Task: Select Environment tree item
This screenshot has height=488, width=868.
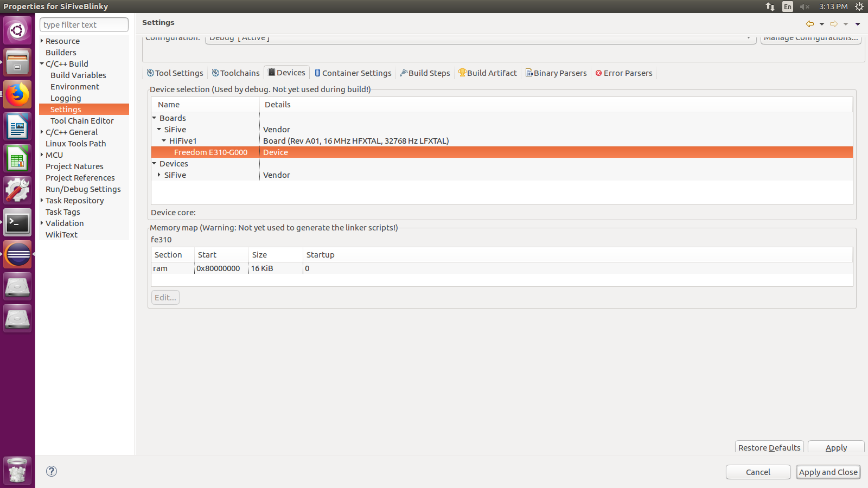Action: pyautogui.click(x=75, y=87)
